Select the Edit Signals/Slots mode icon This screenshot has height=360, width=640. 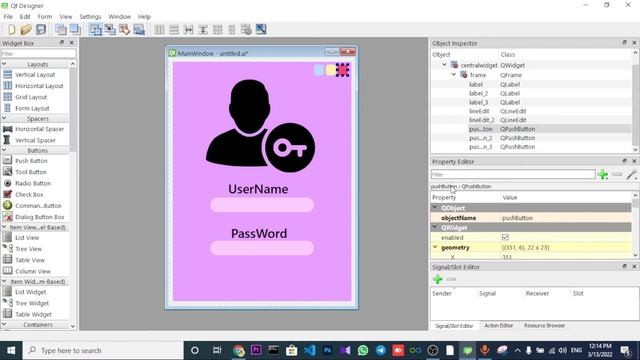pyautogui.click(x=110, y=29)
